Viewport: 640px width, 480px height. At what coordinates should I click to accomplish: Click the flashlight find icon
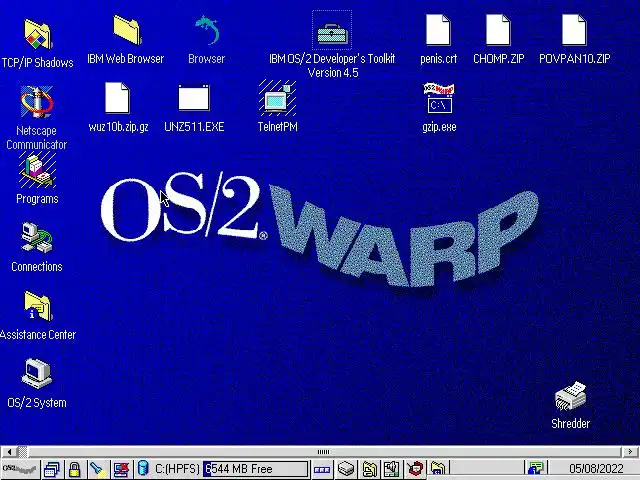point(98,469)
